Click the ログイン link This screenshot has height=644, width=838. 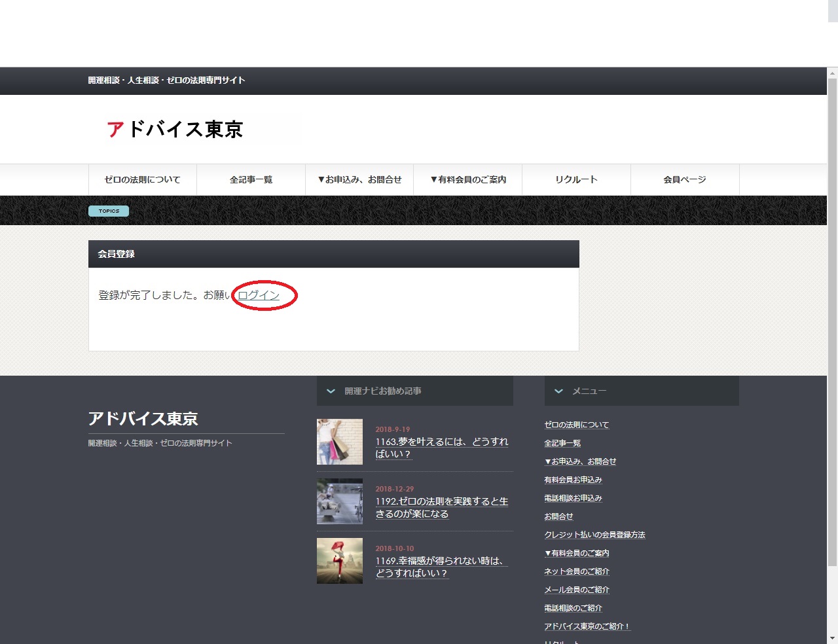(x=259, y=295)
